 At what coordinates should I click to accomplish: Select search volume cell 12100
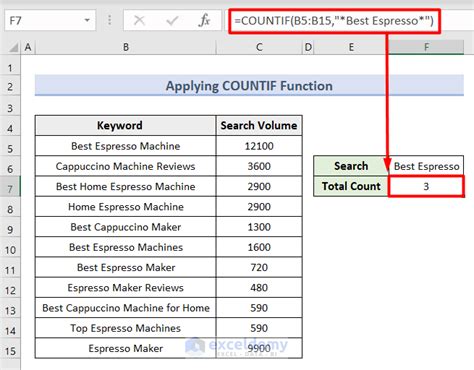(259, 146)
